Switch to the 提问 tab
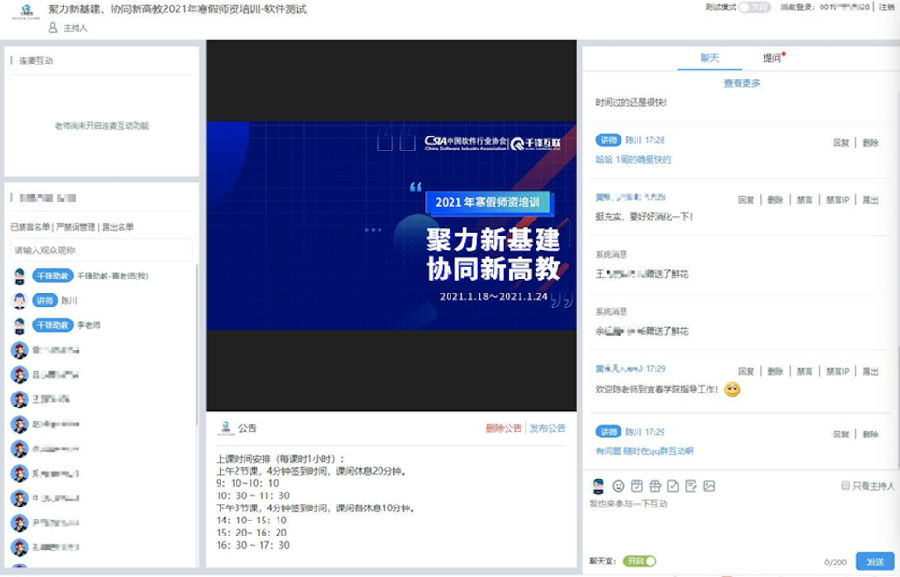The image size is (900, 577). point(772,58)
